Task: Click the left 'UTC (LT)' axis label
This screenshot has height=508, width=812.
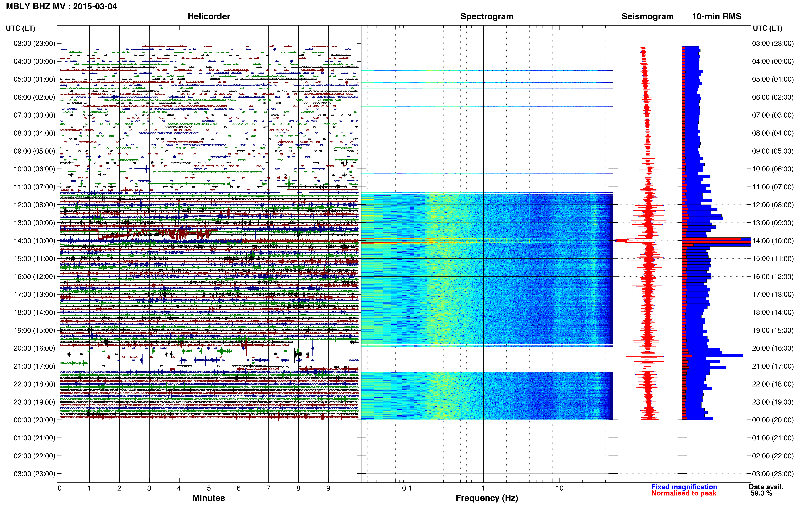Action: pos(21,28)
